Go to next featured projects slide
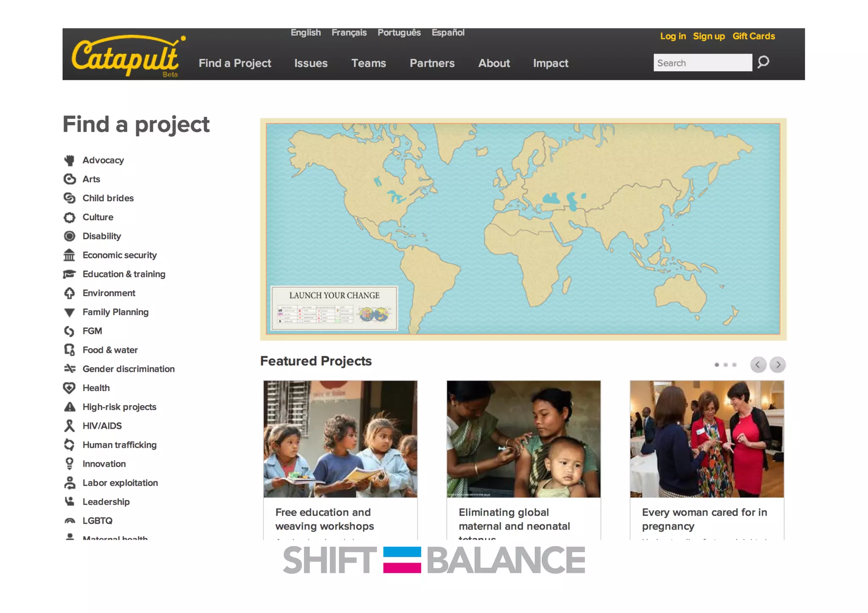This screenshot has width=868, height=613. pos(778,365)
